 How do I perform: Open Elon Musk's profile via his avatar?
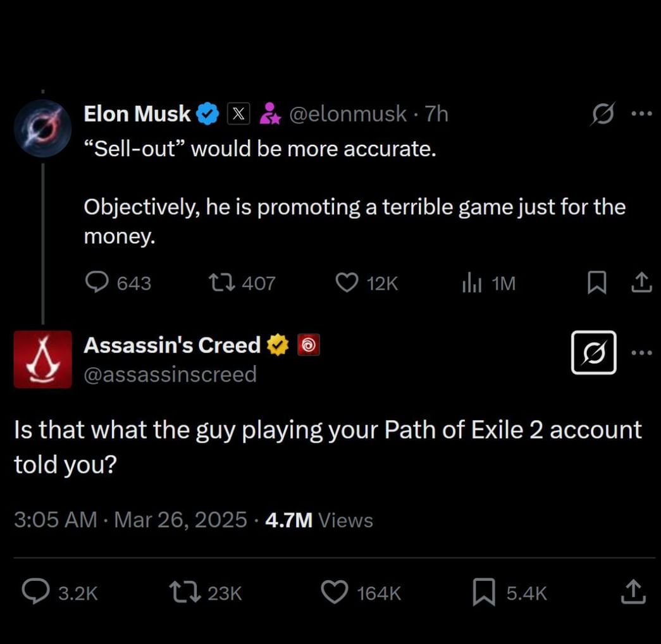coord(42,128)
